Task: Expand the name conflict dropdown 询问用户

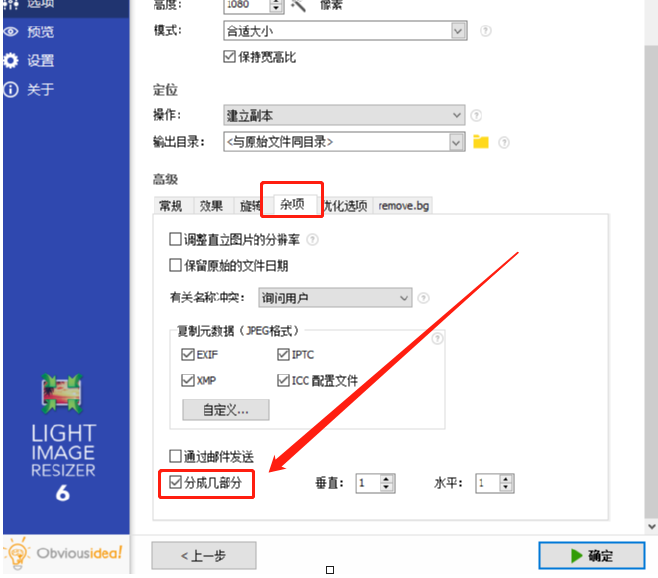Action: (x=335, y=298)
